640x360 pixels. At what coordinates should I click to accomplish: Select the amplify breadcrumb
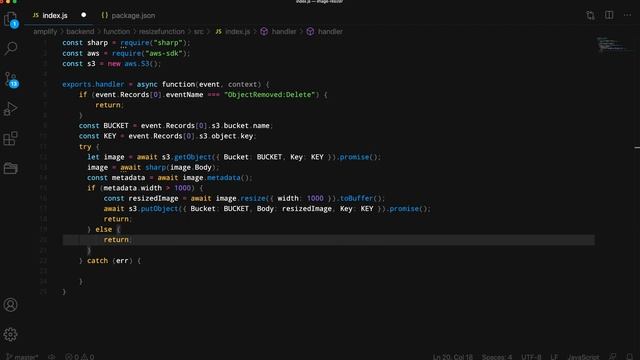[x=45, y=31]
